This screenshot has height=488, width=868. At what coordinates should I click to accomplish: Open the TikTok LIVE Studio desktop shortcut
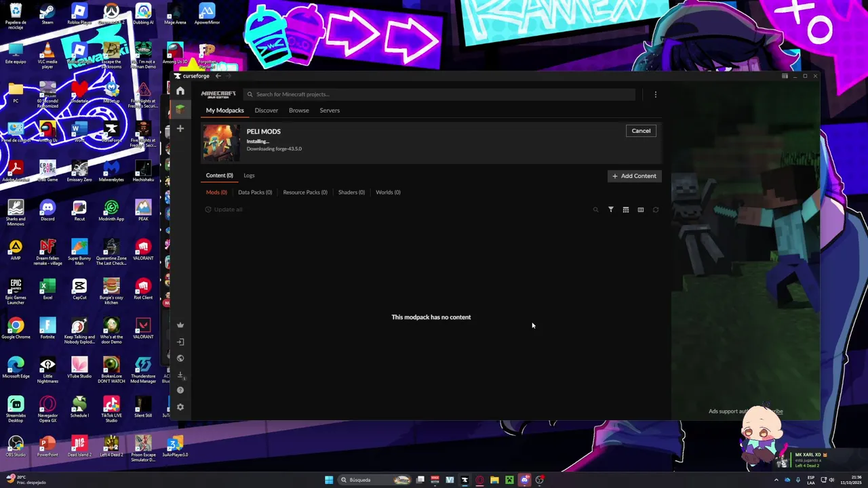click(x=111, y=409)
